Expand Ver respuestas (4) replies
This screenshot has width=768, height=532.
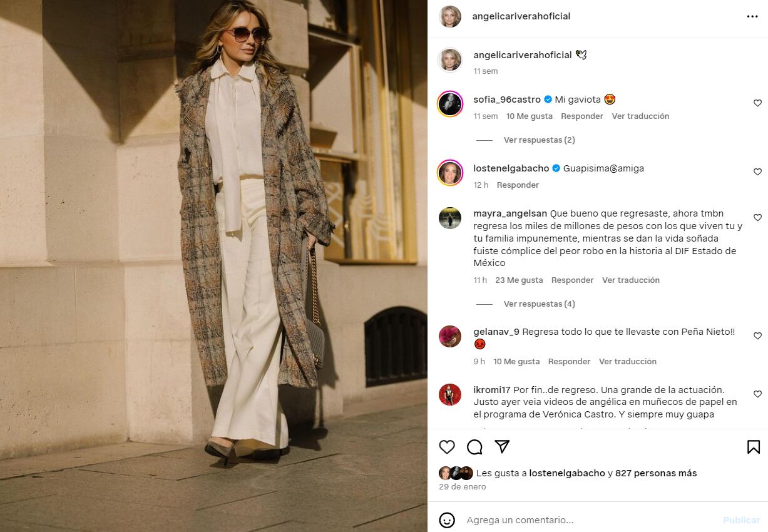[539, 304]
